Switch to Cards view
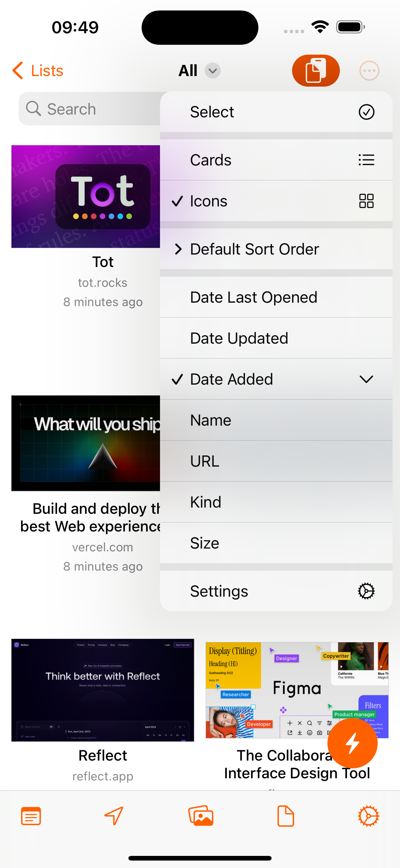400x868 pixels. tap(276, 160)
